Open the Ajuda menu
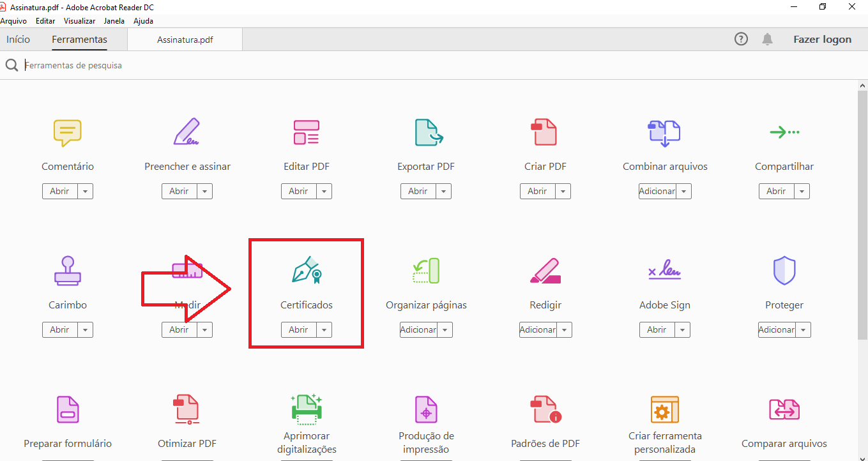Viewport: 868px width, 461px height. click(x=143, y=21)
